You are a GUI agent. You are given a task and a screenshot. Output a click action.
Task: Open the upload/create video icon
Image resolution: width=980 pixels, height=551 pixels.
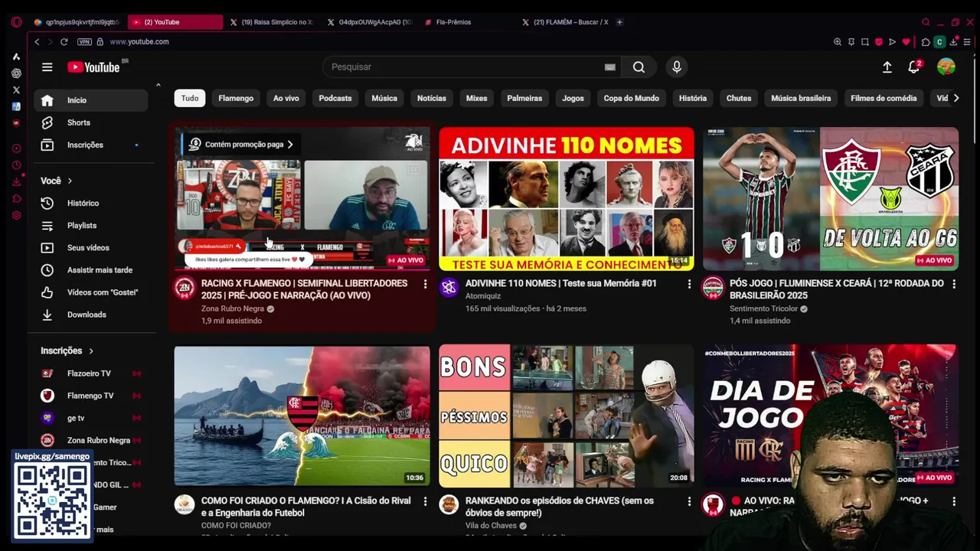tap(887, 67)
